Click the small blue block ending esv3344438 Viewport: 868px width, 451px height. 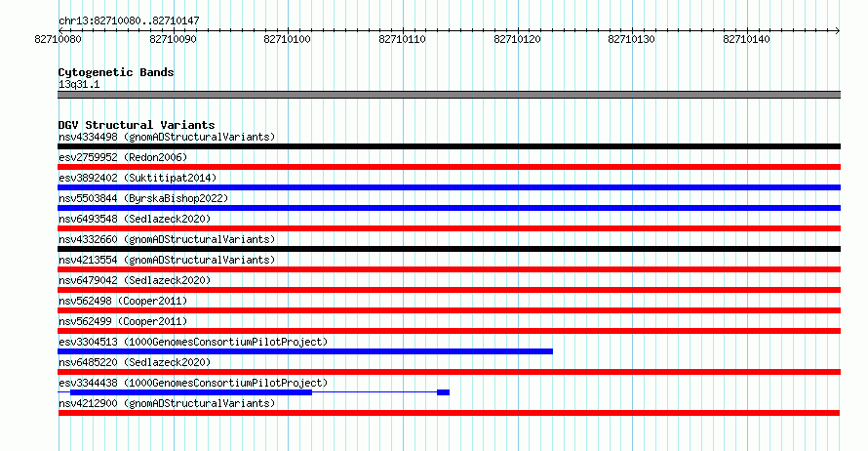coord(443,392)
